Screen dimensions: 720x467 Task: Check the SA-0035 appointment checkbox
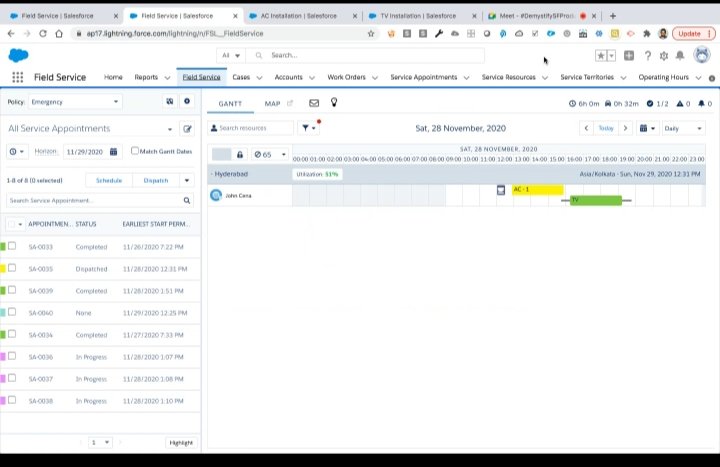pos(12,268)
